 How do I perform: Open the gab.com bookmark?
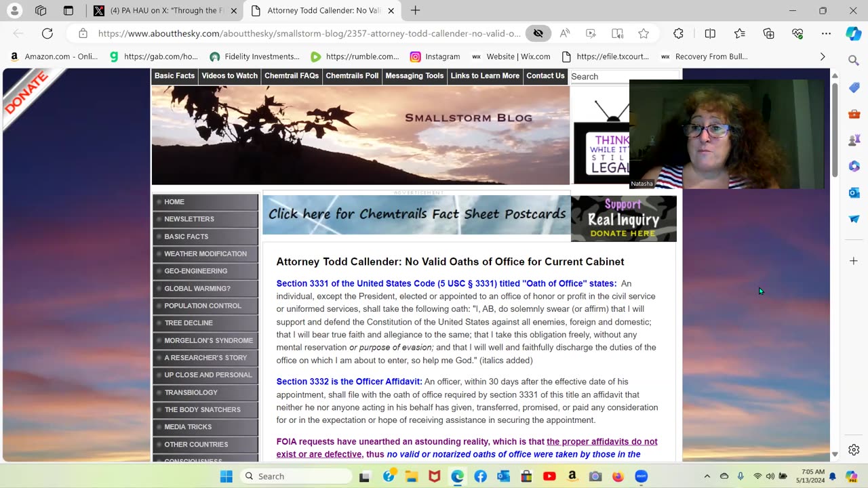point(154,56)
